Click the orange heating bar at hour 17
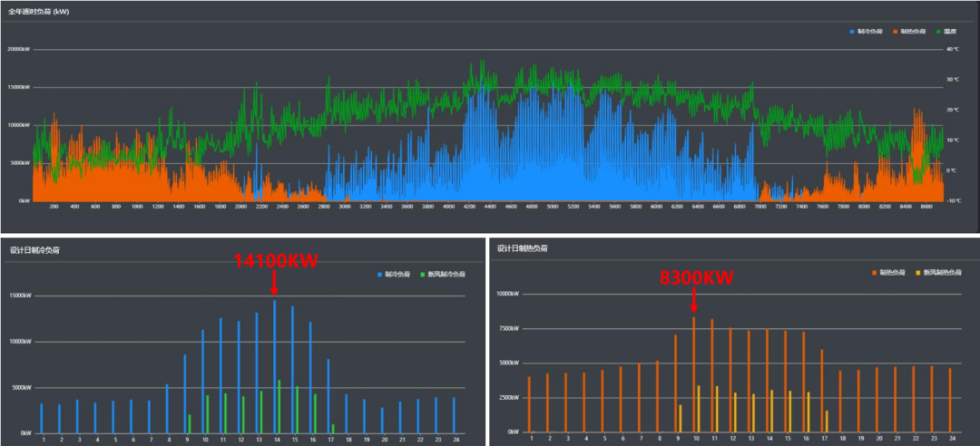 coord(822,392)
